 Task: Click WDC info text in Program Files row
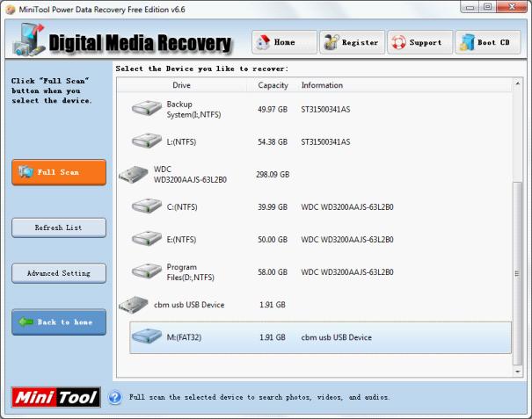(347, 272)
